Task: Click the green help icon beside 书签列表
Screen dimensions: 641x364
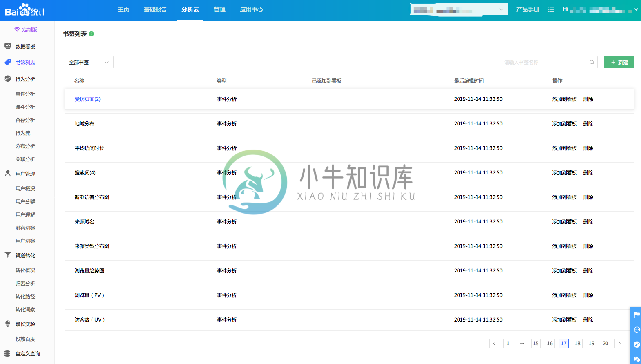Action: point(92,34)
